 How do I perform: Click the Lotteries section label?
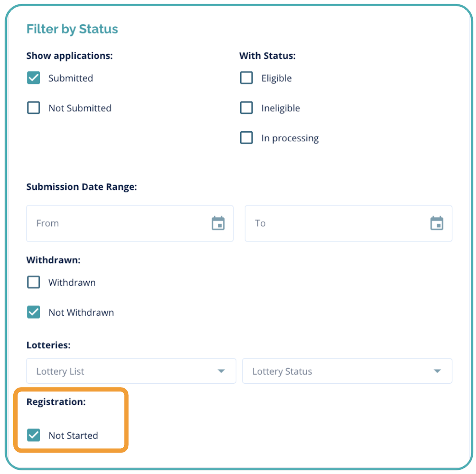pyautogui.click(x=48, y=345)
